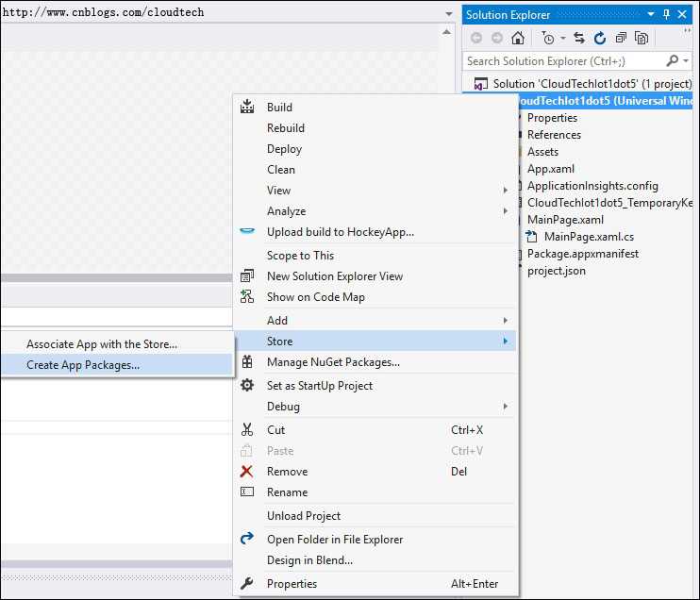Select MainPage.xaml file

(565, 220)
